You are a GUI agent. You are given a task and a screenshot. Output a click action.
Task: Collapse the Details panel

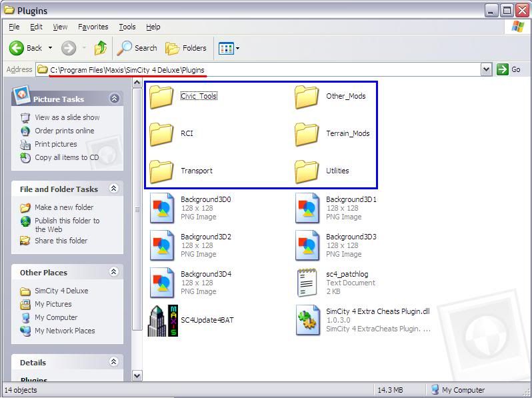113,362
